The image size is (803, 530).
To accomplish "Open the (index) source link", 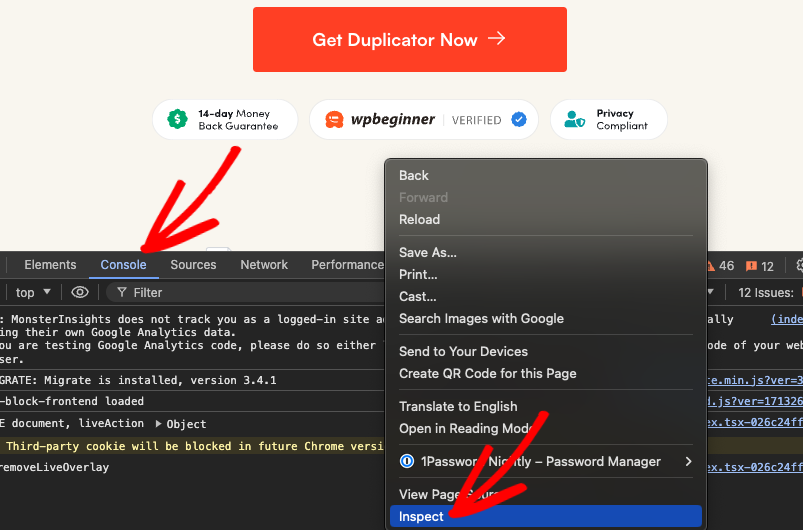I will (787, 320).
